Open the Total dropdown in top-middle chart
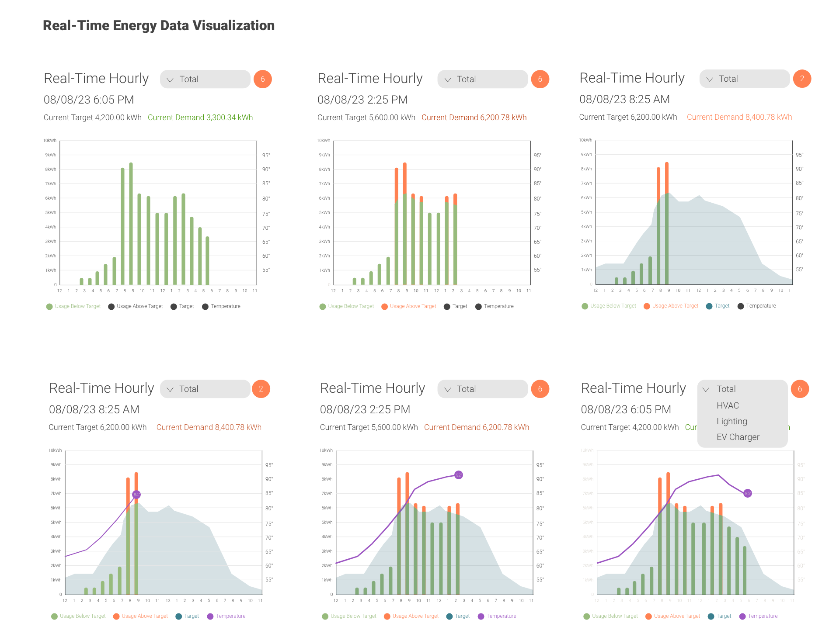The image size is (829, 644). pyautogui.click(x=482, y=79)
